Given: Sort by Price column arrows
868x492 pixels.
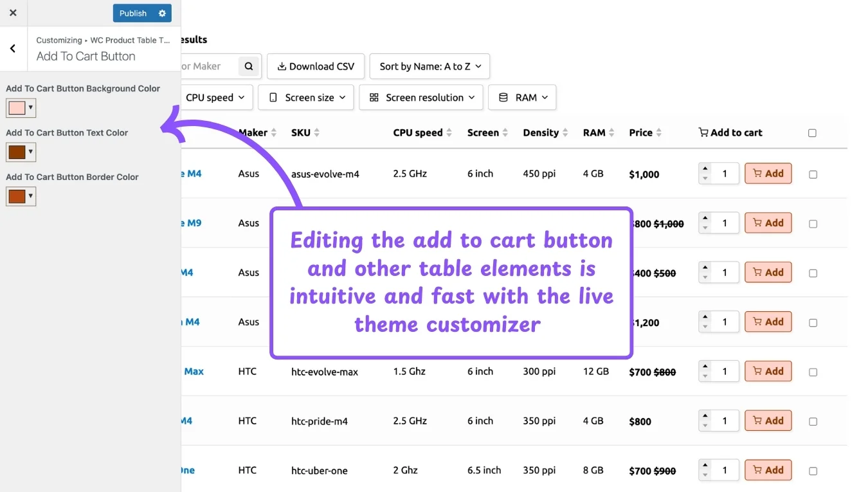Looking at the screenshot, I should click(x=659, y=132).
